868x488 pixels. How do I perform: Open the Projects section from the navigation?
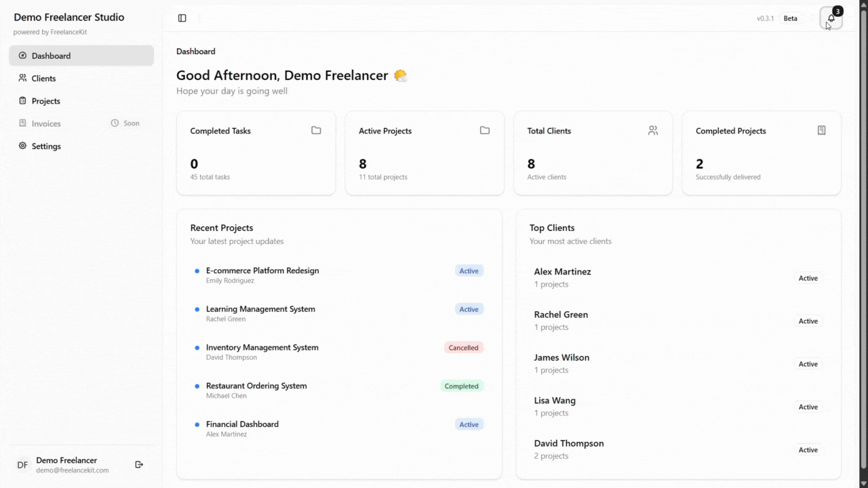pos(45,100)
